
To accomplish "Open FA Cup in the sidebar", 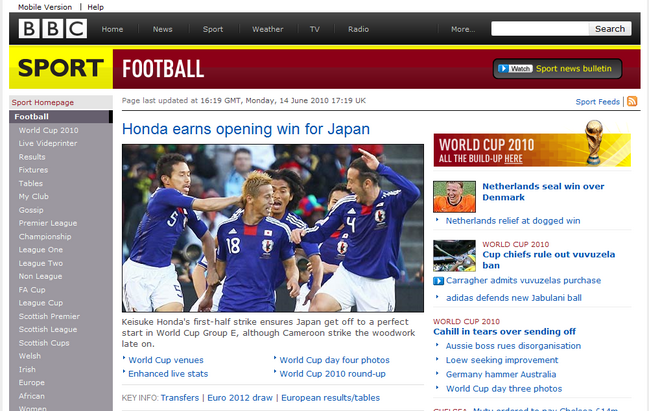I will (x=32, y=290).
